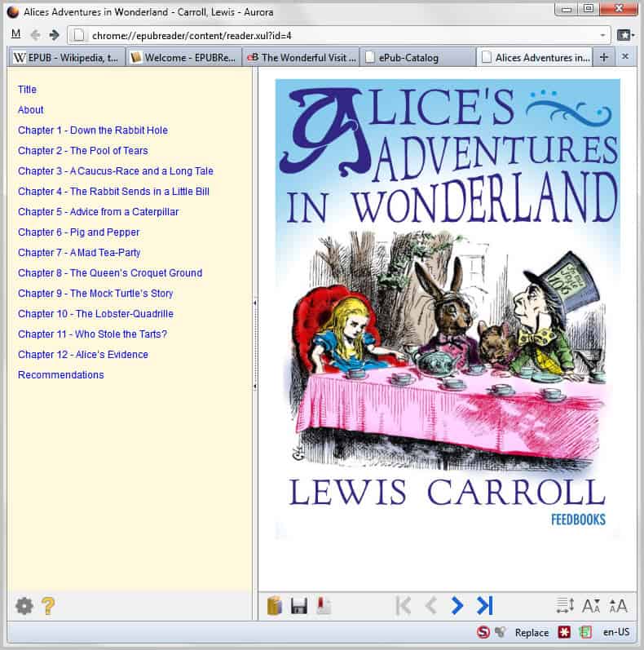Open the URL bar history dropdown

coord(602,36)
